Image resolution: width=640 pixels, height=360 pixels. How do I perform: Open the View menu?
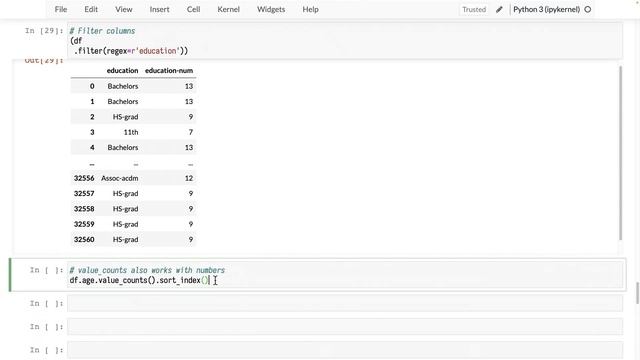click(x=123, y=9)
